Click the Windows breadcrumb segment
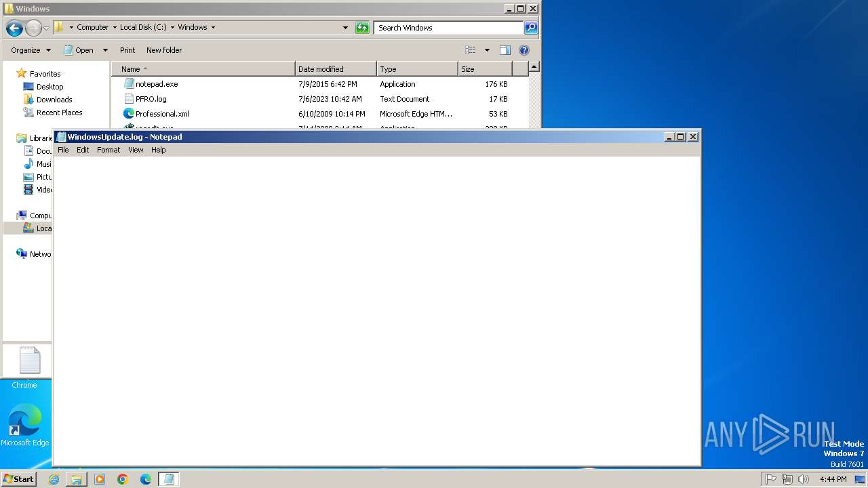Screen dimensions: 868x488 pos(193,27)
